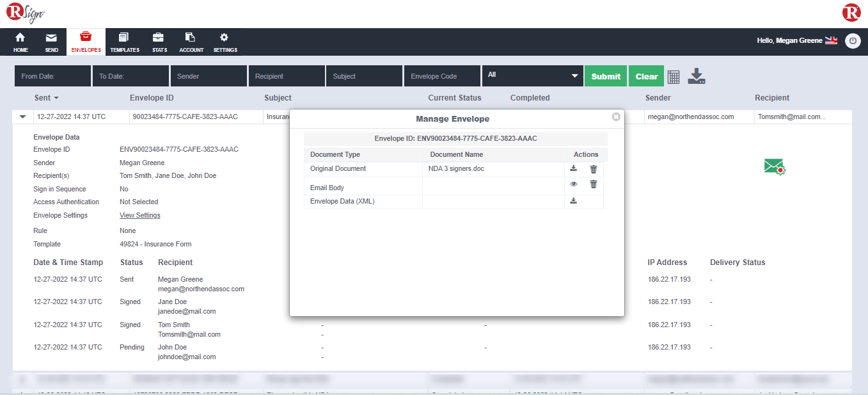Switch to the SEND tab
The image size is (868, 395).
pos(51,42)
